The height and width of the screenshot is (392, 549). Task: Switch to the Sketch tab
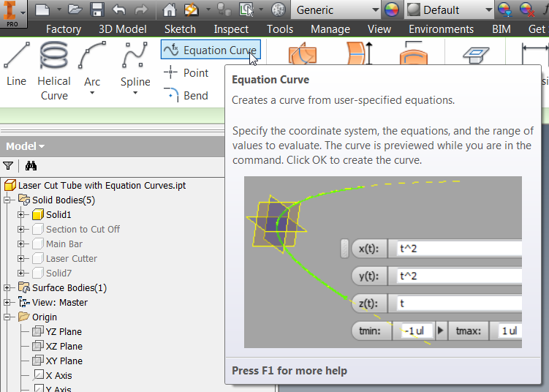pyautogui.click(x=180, y=29)
